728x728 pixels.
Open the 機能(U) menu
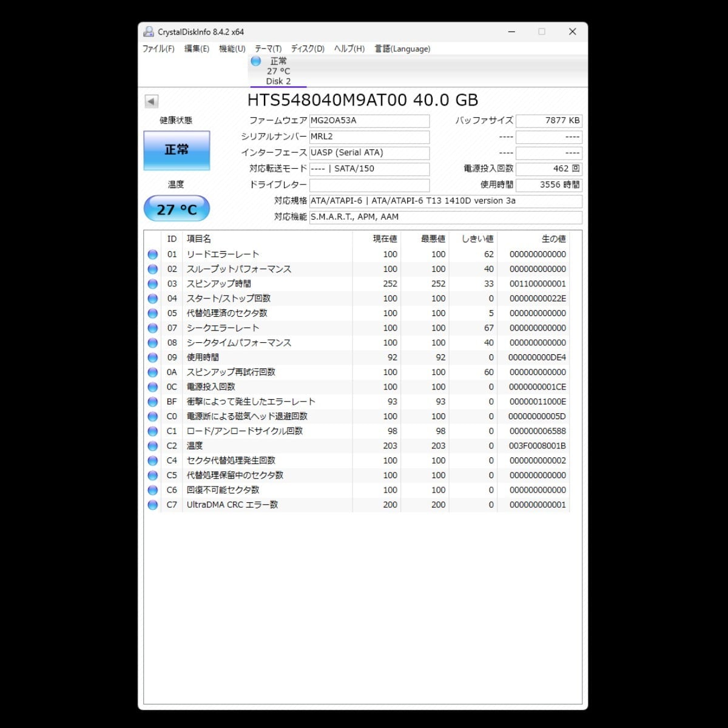232,49
